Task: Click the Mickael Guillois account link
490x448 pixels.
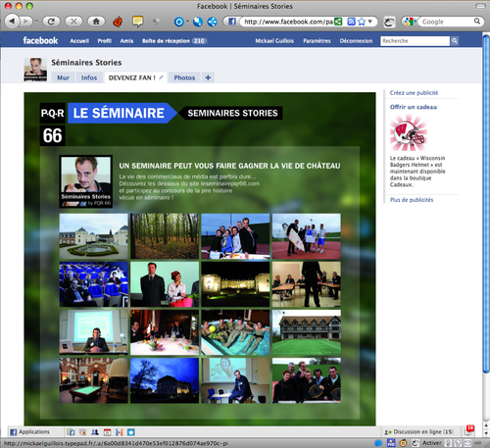Action: (x=274, y=41)
